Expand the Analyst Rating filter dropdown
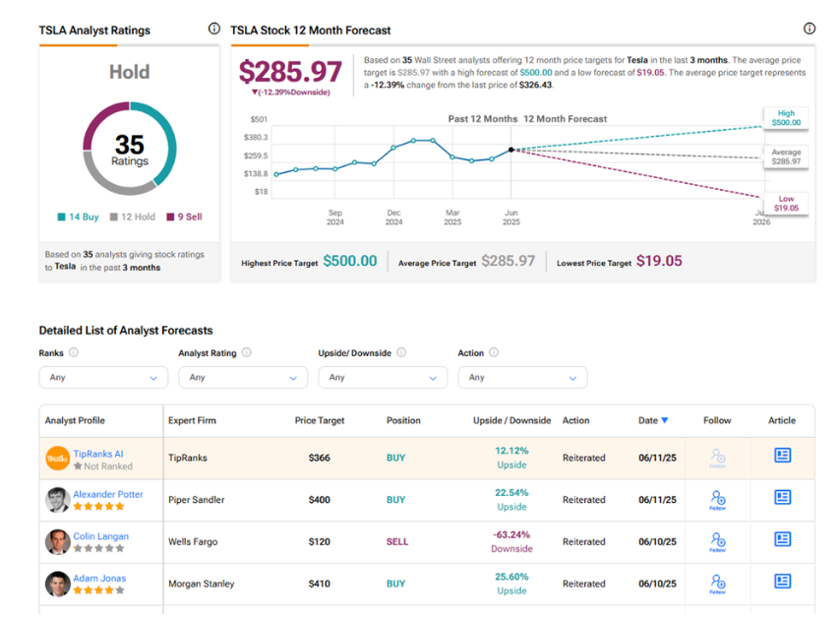 tap(243, 377)
